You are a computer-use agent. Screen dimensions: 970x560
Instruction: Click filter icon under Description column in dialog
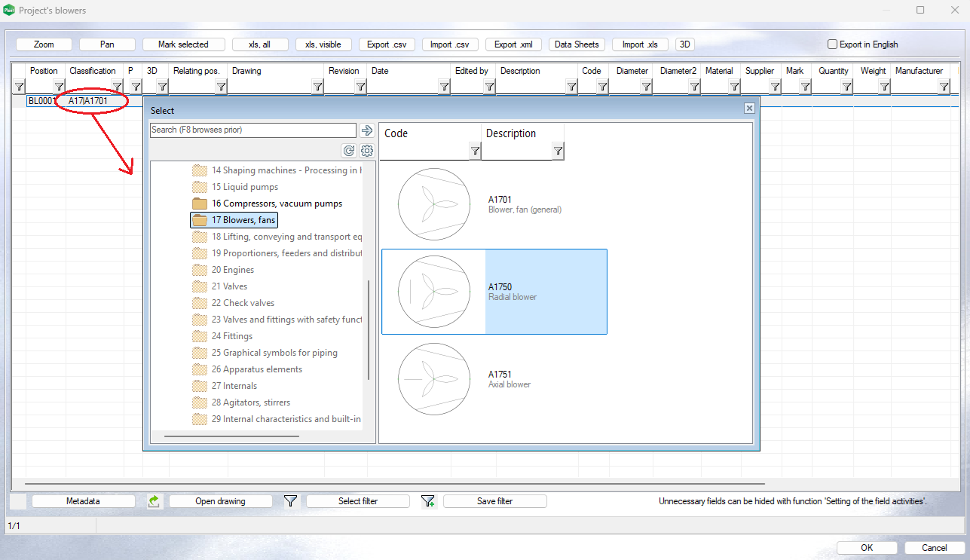[558, 151]
